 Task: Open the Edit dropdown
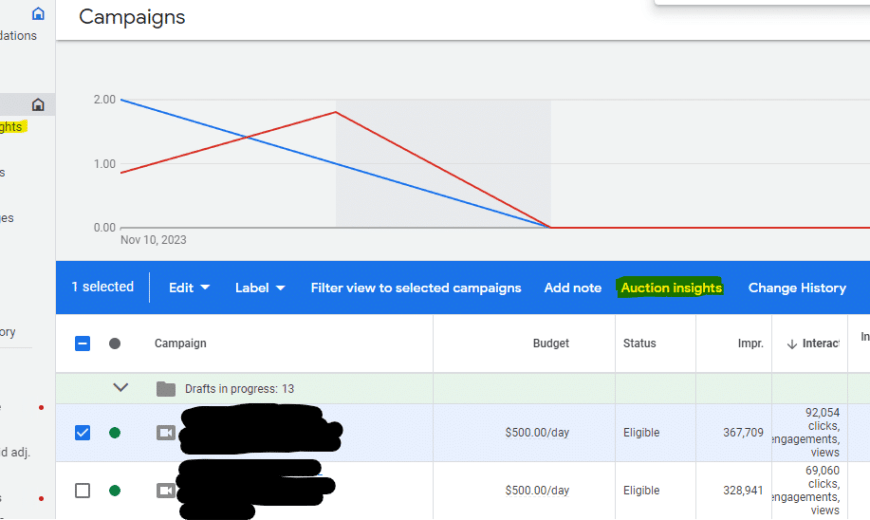tap(189, 287)
